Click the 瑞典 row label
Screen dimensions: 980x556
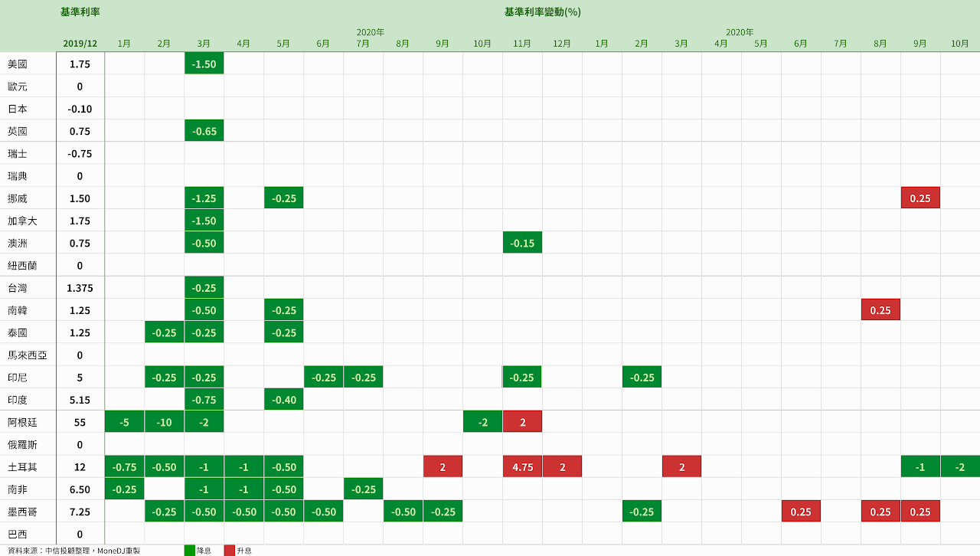[x=18, y=176]
